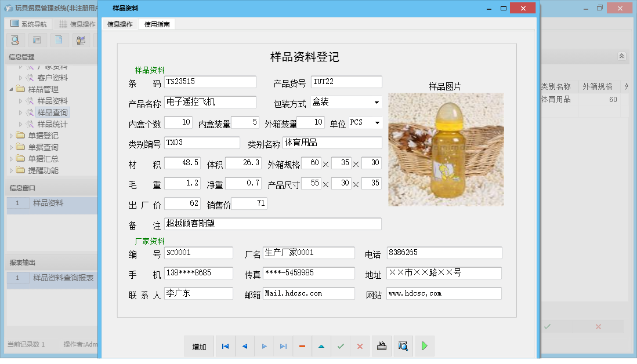
Task: Confirm changes with the green check icon
Action: point(341,346)
